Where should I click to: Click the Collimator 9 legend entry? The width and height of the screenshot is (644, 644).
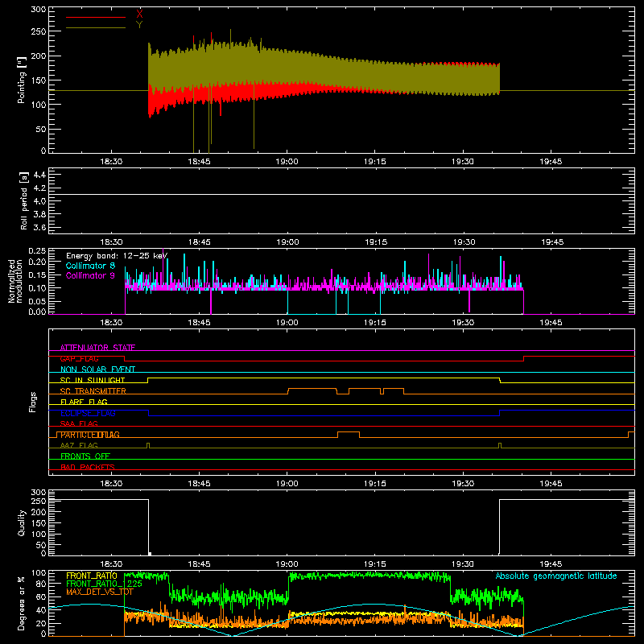(90, 275)
